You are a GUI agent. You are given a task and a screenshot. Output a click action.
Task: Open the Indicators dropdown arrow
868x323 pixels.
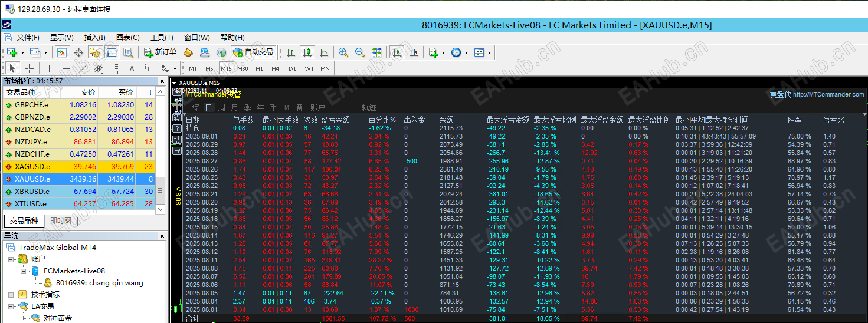tap(443, 52)
